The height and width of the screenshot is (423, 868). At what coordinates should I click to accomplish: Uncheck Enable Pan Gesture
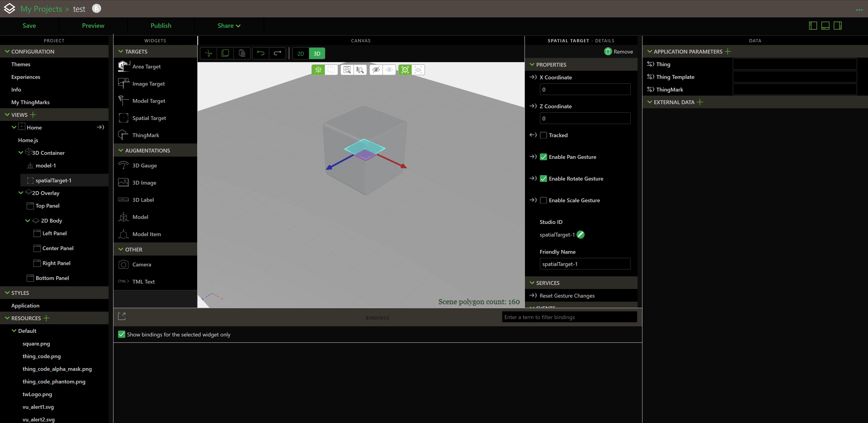[x=543, y=157]
